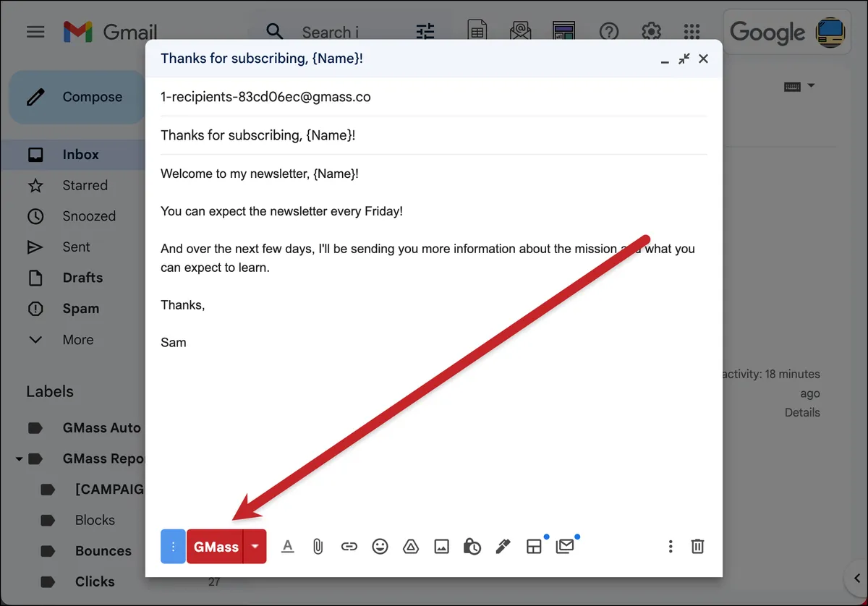Click the GMass dashboard icon in header
This screenshot has width=868, height=606.
(x=563, y=32)
